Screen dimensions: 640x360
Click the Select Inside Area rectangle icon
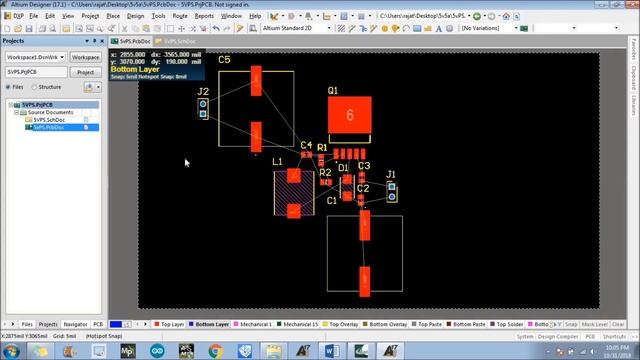(x=170, y=29)
